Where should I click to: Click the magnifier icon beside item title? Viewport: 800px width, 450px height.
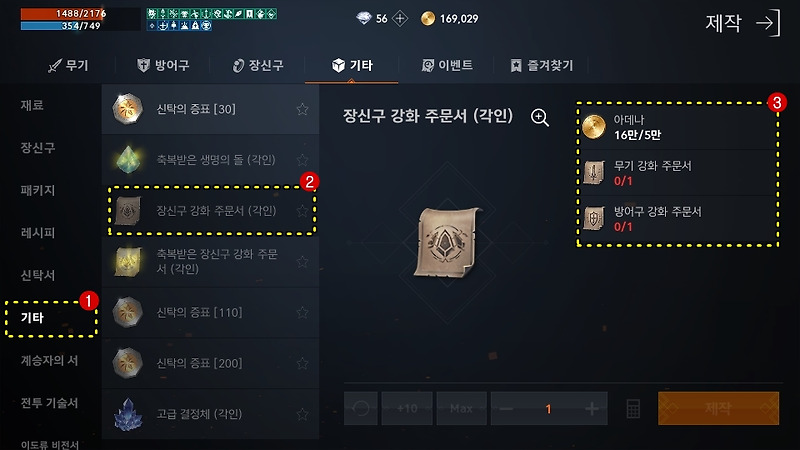[540, 117]
